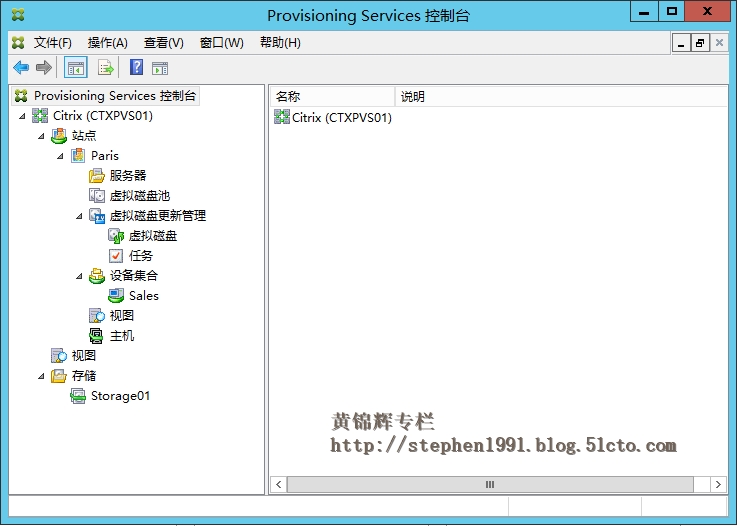737x526 pixels.
Task: Click the 站点 sites icon
Action: point(59,136)
